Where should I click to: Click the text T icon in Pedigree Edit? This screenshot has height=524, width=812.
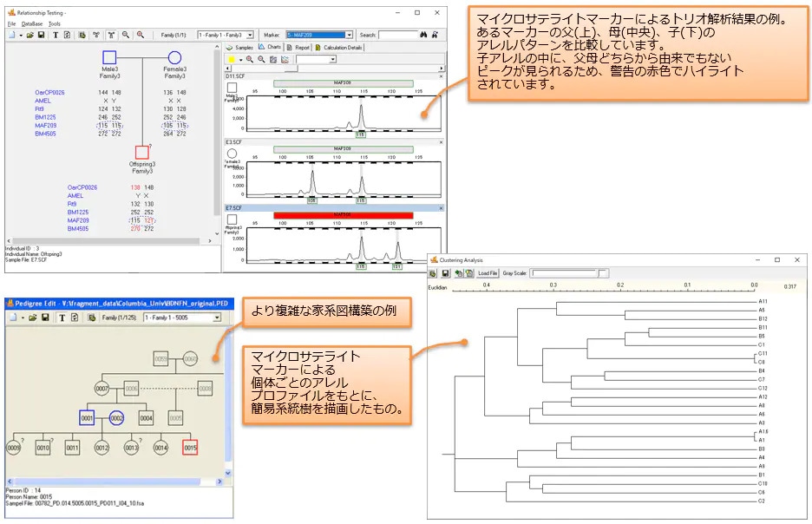62,318
